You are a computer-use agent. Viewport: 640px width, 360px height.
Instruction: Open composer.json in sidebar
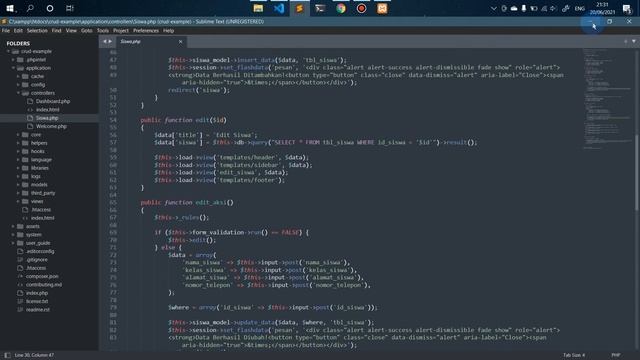pos(42,276)
